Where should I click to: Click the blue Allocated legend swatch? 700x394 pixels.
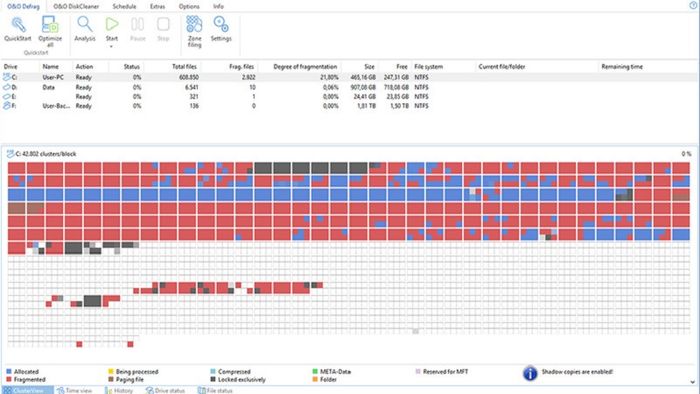click(x=9, y=371)
